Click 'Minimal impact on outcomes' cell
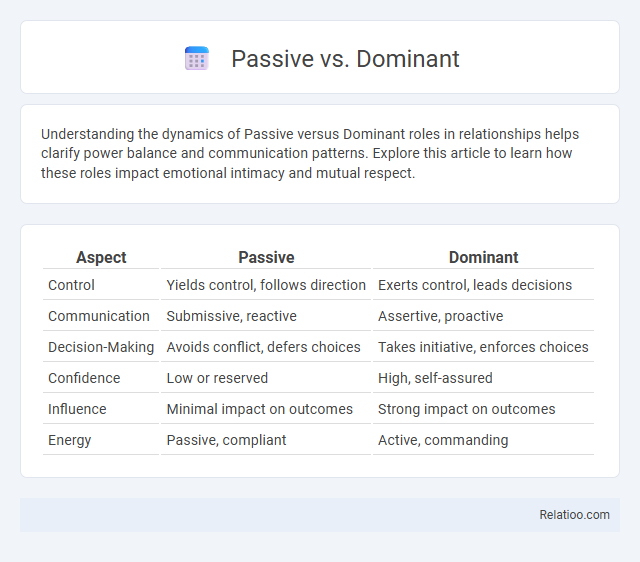Image resolution: width=640 pixels, height=562 pixels. coord(260,409)
